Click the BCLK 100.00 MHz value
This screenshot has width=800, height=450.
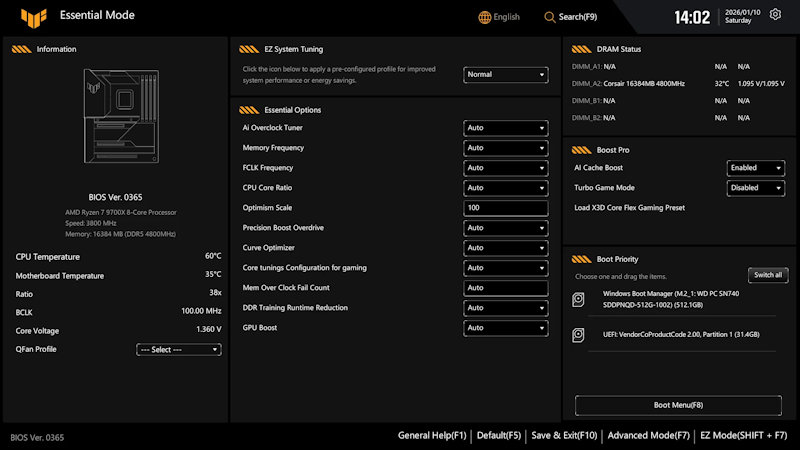pos(201,311)
